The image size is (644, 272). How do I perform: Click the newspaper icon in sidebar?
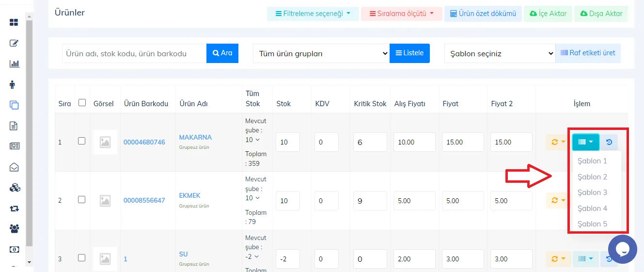click(15, 146)
